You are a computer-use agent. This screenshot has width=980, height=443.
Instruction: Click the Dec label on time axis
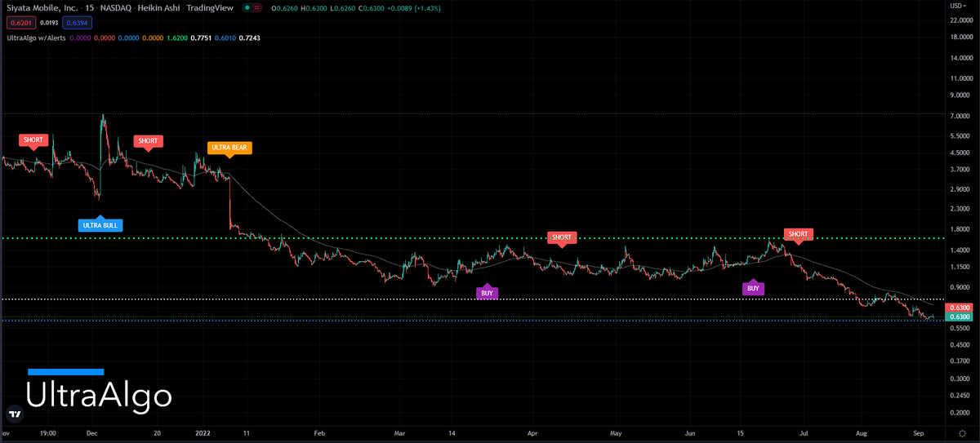pos(91,435)
